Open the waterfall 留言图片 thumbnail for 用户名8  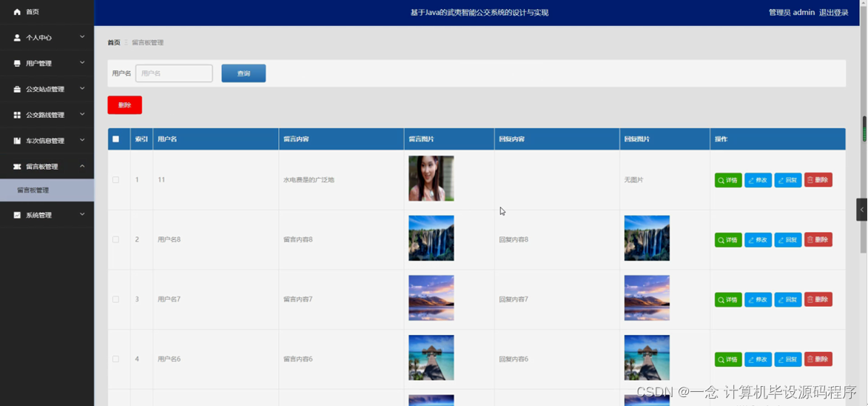431,238
